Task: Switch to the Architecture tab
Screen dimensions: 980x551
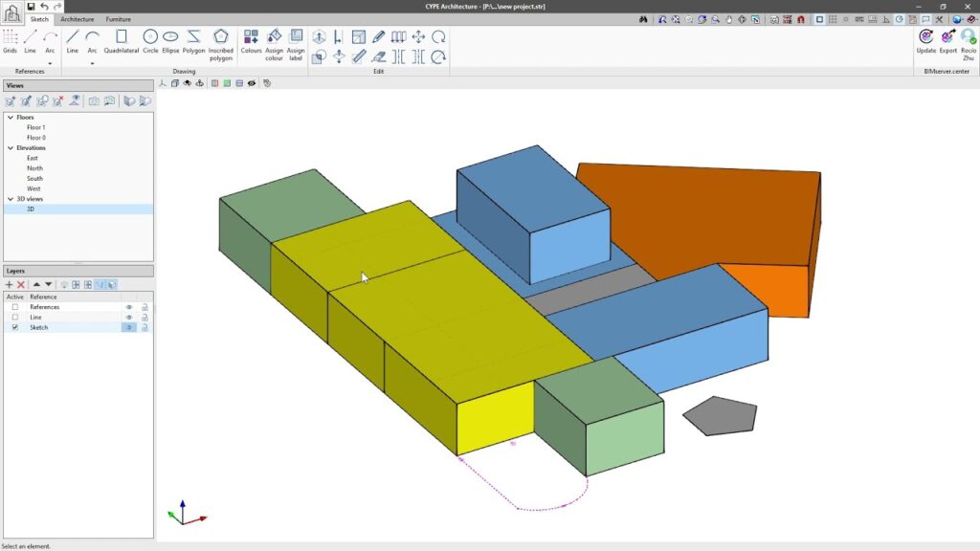Action: click(x=78, y=19)
